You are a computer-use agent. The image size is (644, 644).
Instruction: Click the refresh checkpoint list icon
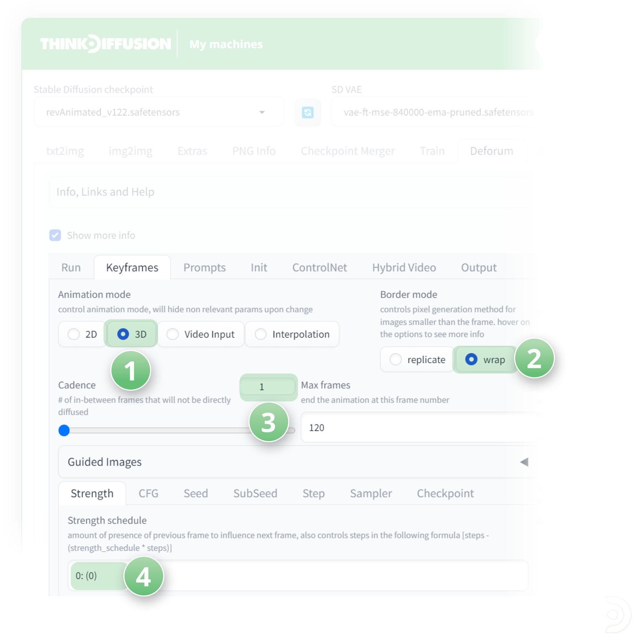307,112
